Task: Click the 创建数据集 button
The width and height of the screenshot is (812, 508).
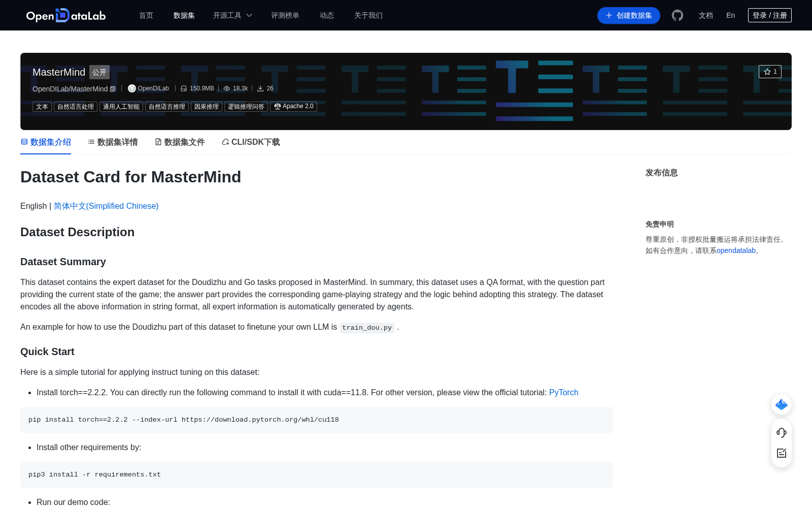Action: [629, 15]
